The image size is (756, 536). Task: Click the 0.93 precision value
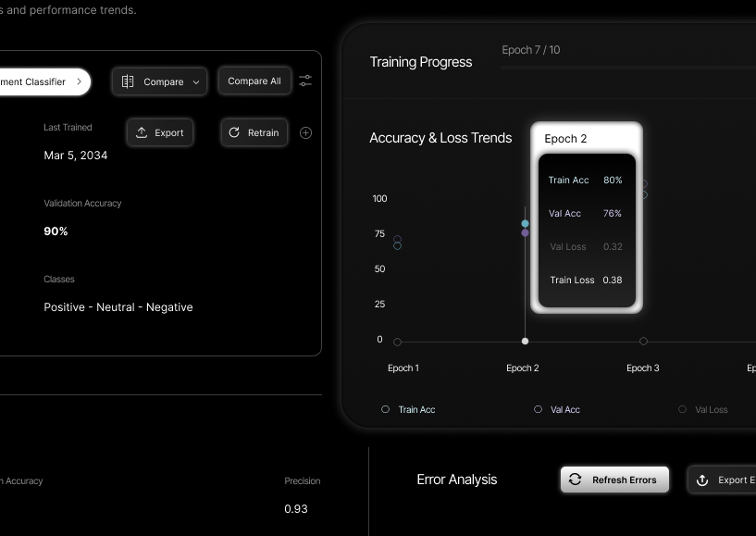tap(296, 509)
